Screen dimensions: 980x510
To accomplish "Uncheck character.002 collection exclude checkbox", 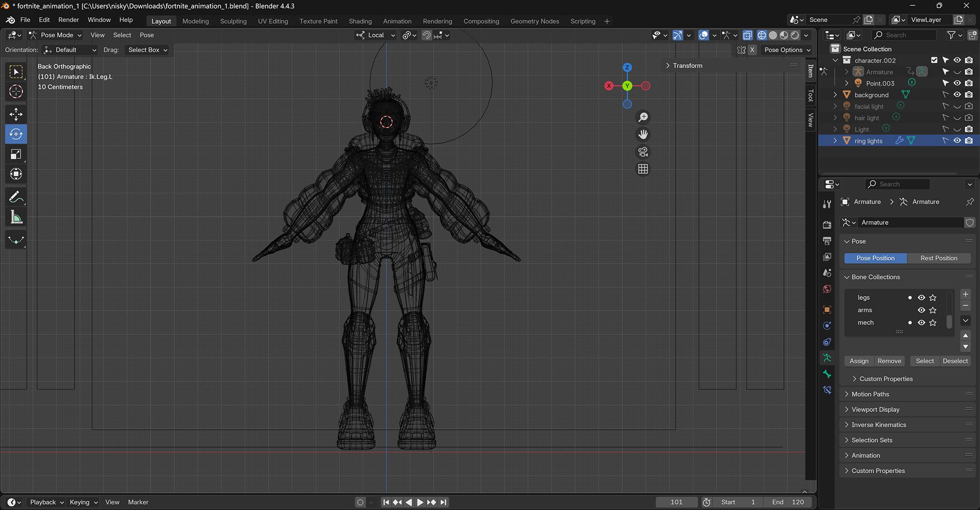I will (934, 60).
